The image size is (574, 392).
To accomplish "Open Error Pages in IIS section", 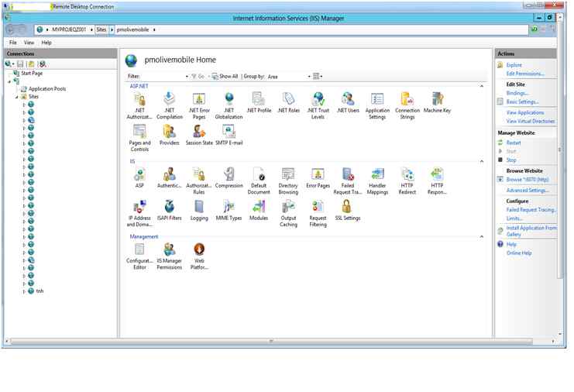I will [318, 178].
